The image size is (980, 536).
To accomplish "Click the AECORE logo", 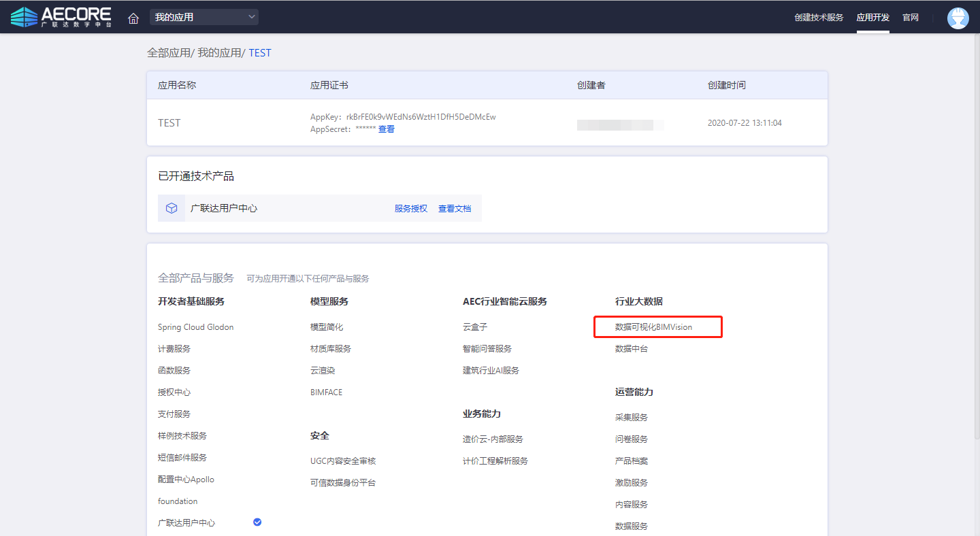I will (x=61, y=17).
